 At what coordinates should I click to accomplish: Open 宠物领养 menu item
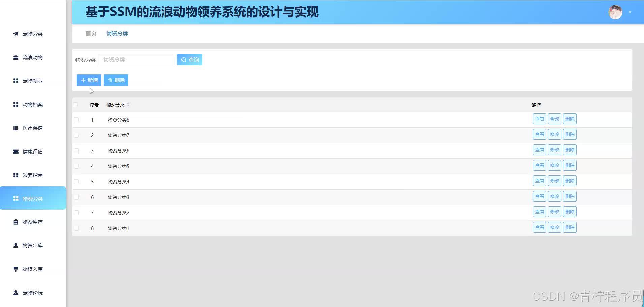click(x=33, y=81)
